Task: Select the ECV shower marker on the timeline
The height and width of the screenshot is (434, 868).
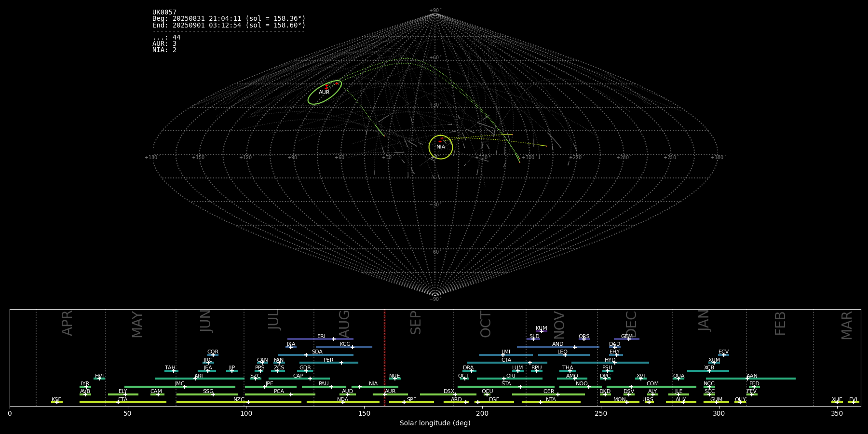Action: click(x=723, y=355)
